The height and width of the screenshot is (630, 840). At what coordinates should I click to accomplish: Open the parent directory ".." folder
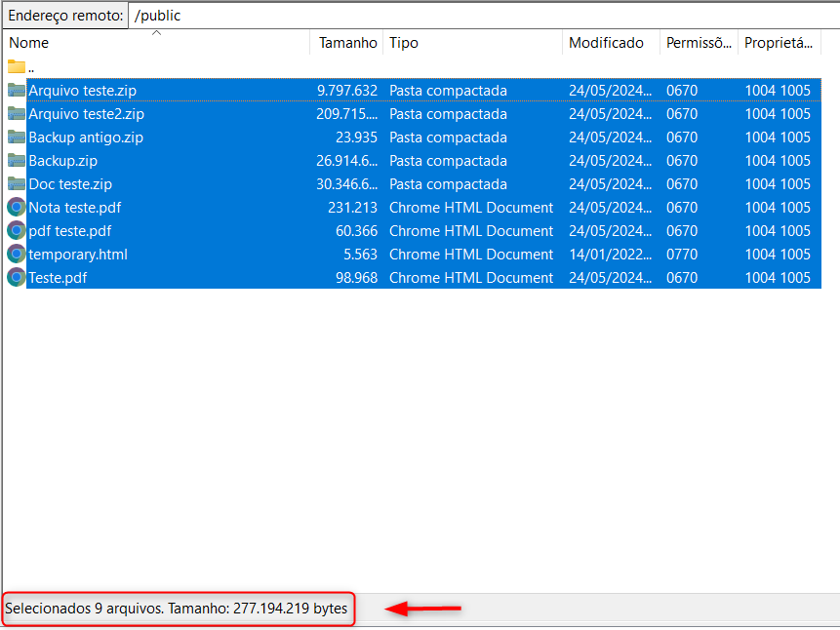[17, 67]
